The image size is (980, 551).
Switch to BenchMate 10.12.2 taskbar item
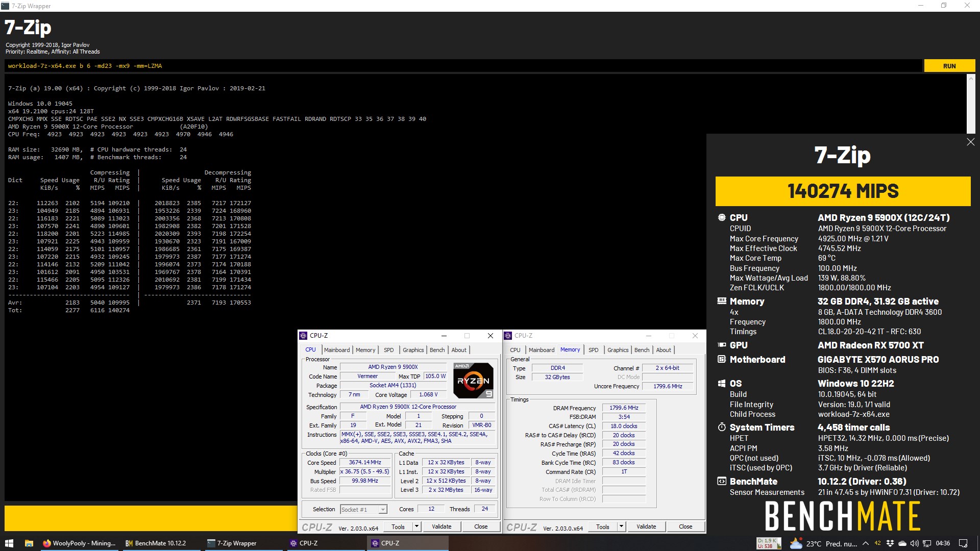point(161,543)
